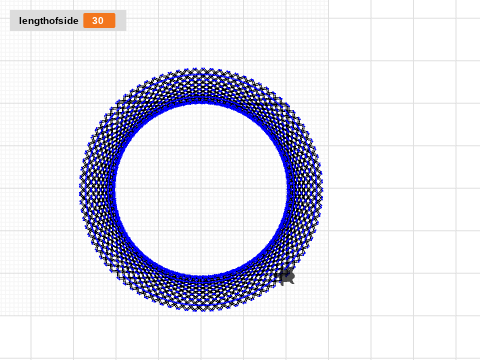Screen dimensions: 480x360
Task: Click the bottommost point of the ring pattern
Action: [x=201, y=310]
